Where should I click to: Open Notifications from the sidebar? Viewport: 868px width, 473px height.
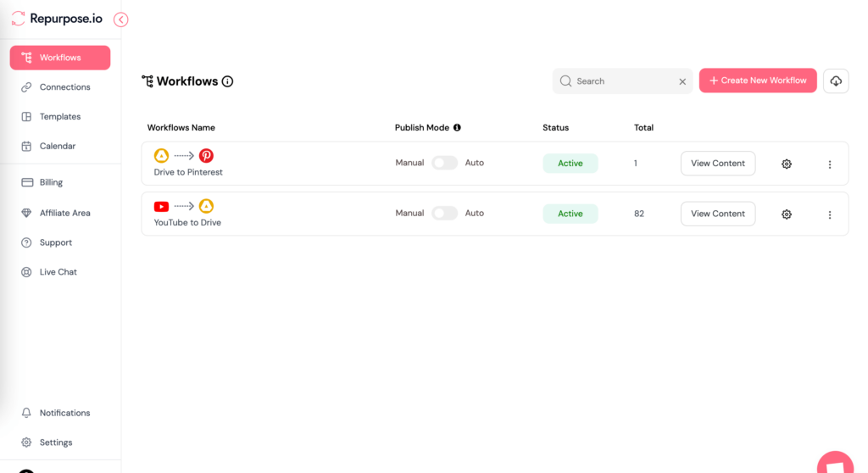click(64, 413)
